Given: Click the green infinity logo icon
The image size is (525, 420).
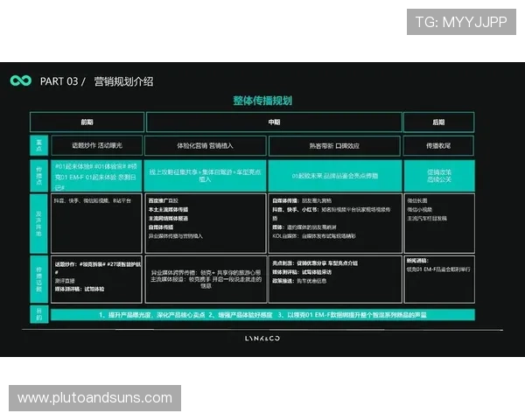Looking at the screenshot, I should [x=21, y=80].
